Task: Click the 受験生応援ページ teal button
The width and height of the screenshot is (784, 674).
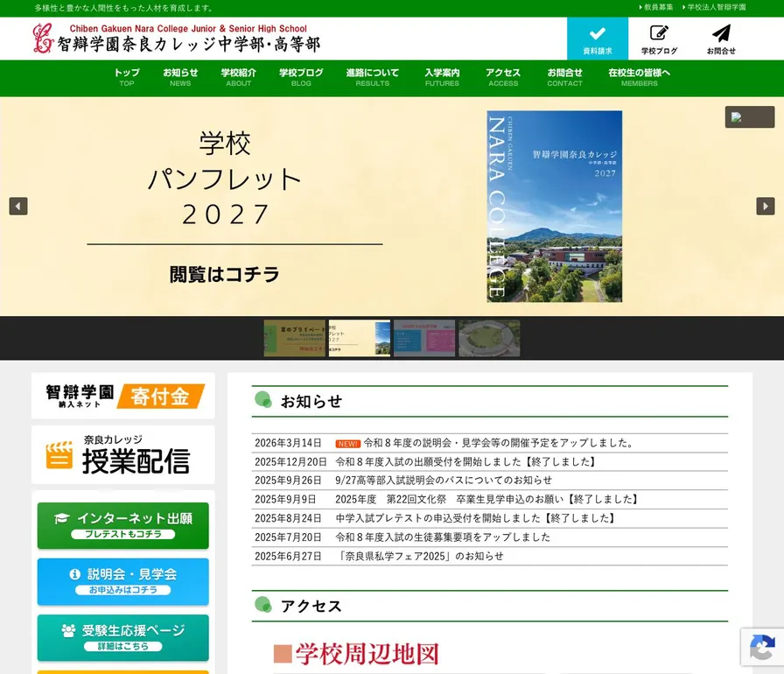Action: pos(123,637)
